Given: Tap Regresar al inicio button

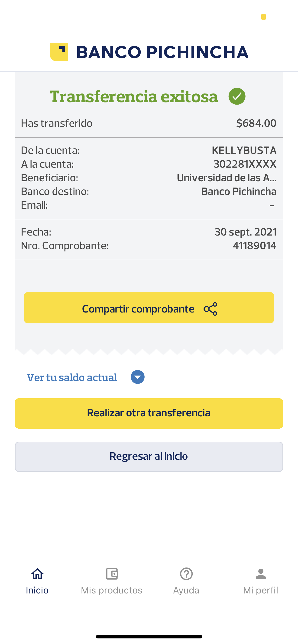Looking at the screenshot, I should pyautogui.click(x=149, y=456).
